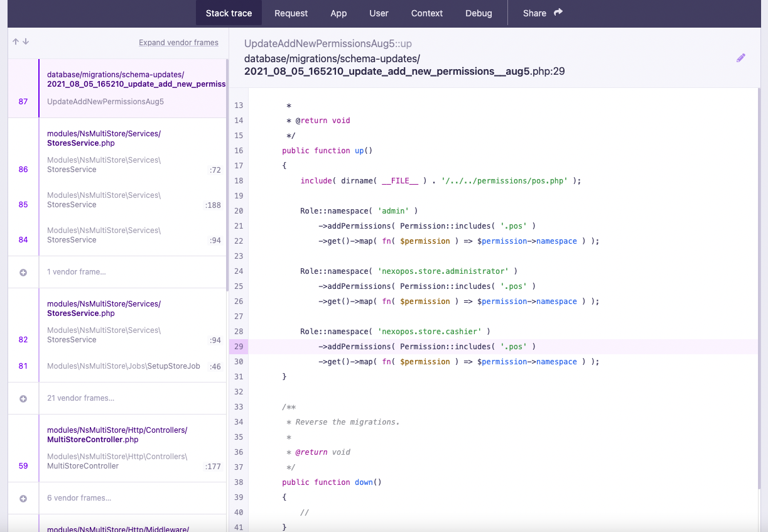
Task: Switch to the Request tab
Action: pyautogui.click(x=290, y=13)
